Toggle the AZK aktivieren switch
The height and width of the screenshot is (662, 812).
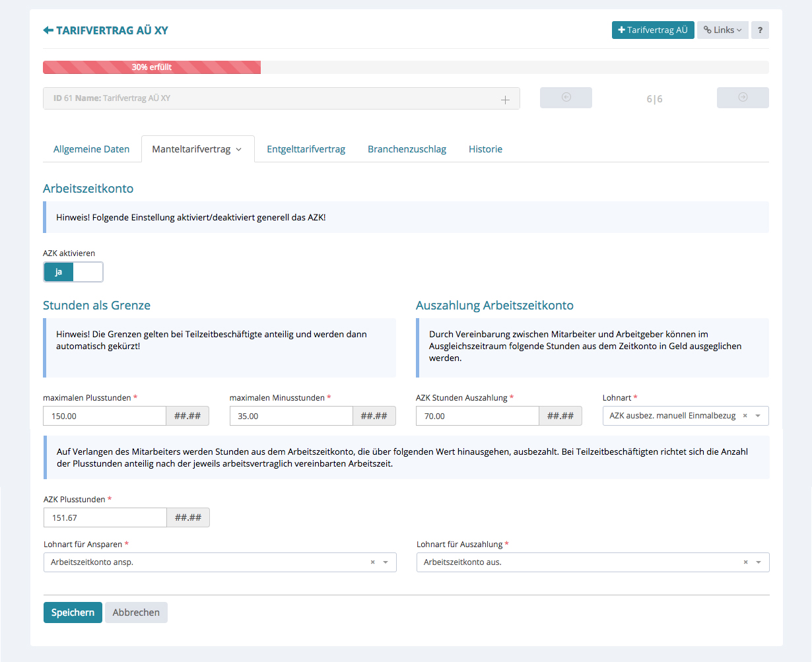[x=73, y=272]
